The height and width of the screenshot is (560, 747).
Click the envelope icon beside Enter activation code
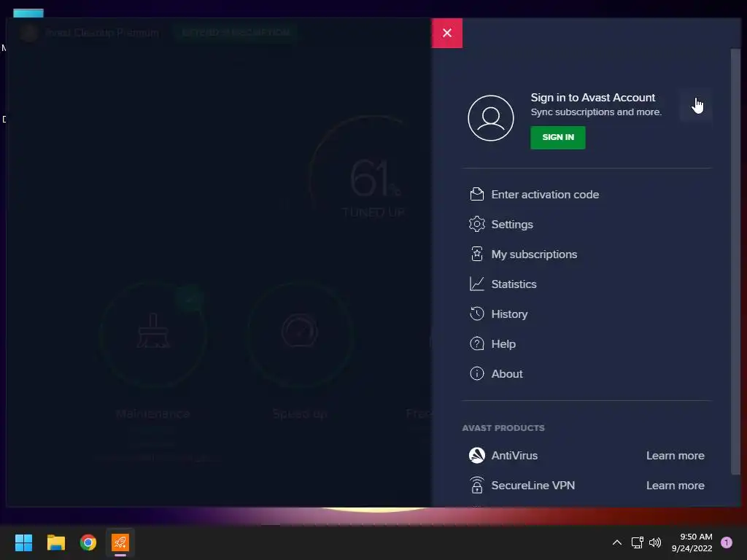tap(477, 194)
